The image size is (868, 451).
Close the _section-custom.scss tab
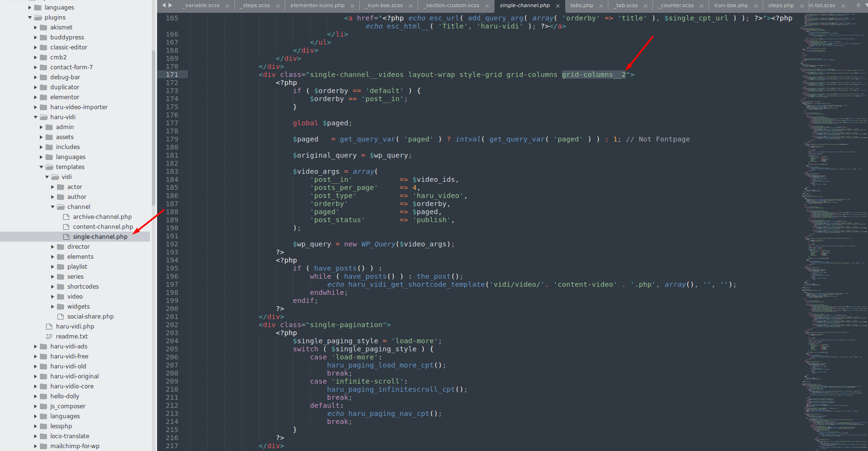pos(487,6)
